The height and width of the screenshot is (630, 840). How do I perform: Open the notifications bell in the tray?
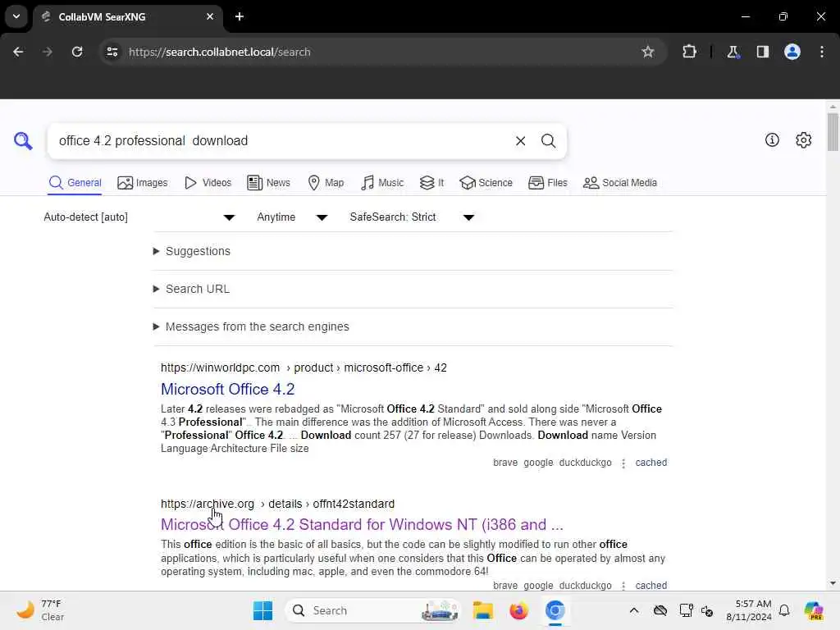coord(784,610)
